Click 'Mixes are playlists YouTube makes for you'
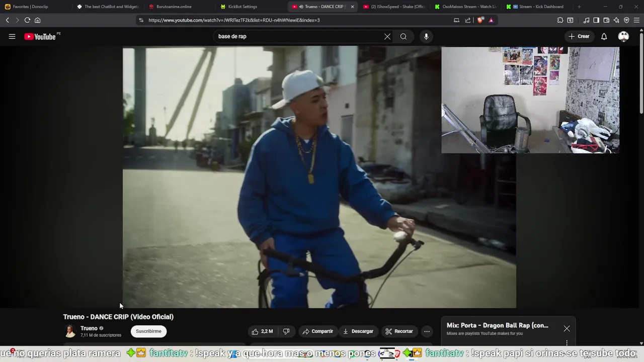Image resolution: width=644 pixels, height=362 pixels. click(485, 333)
